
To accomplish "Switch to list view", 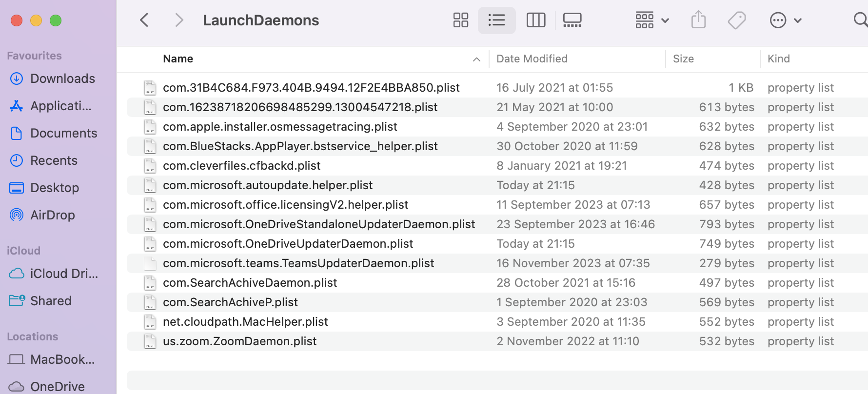I will [496, 20].
